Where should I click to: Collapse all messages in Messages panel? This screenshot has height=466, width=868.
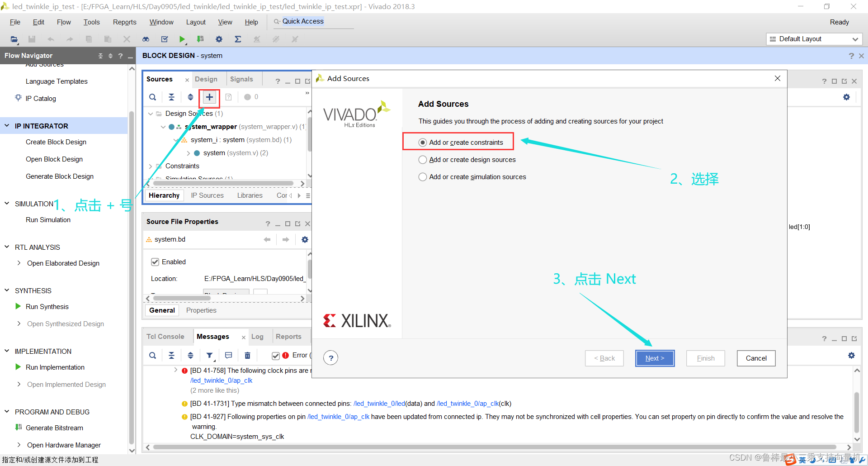[171, 355]
